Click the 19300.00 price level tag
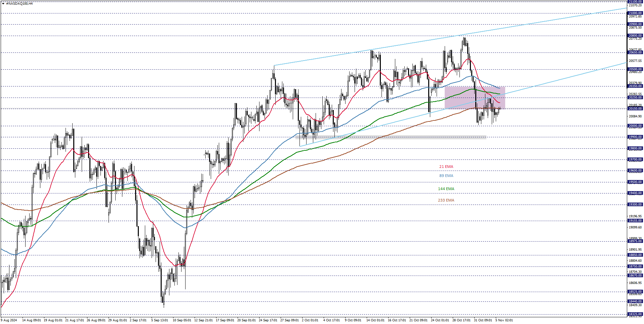This screenshot has height=324, width=644. pyautogui.click(x=635, y=205)
